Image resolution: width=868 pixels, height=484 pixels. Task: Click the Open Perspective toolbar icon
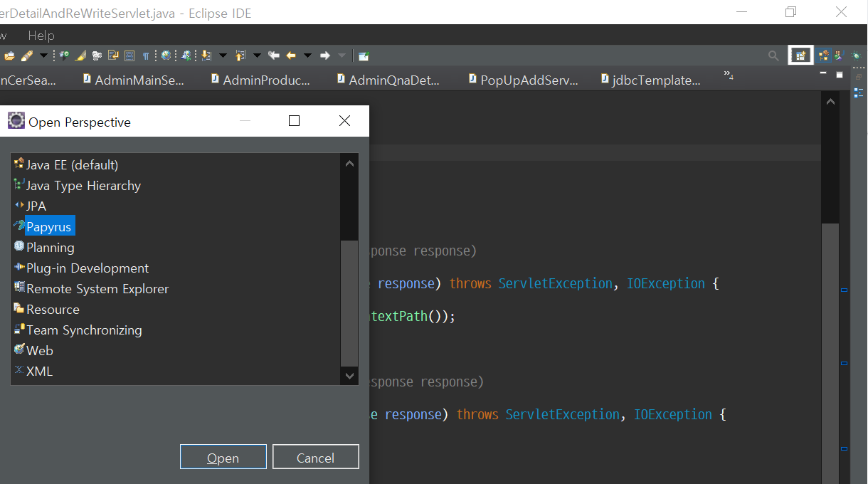point(801,56)
